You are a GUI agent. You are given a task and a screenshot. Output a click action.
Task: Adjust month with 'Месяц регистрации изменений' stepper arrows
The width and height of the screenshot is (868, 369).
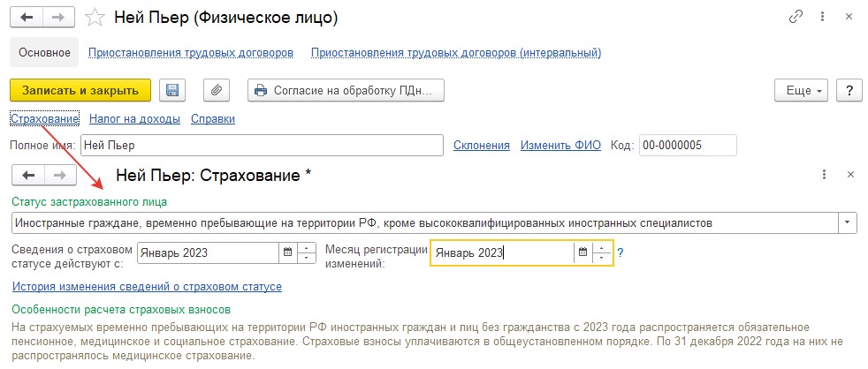coord(602,252)
